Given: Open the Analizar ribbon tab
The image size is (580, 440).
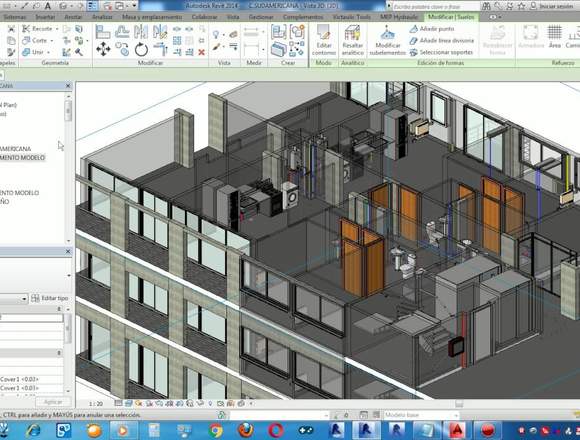Looking at the screenshot, I should pos(102,17).
